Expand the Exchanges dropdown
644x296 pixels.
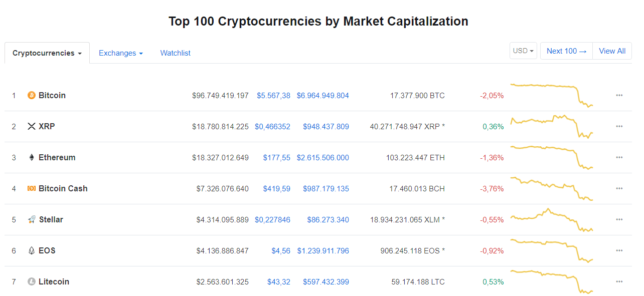[x=121, y=53]
